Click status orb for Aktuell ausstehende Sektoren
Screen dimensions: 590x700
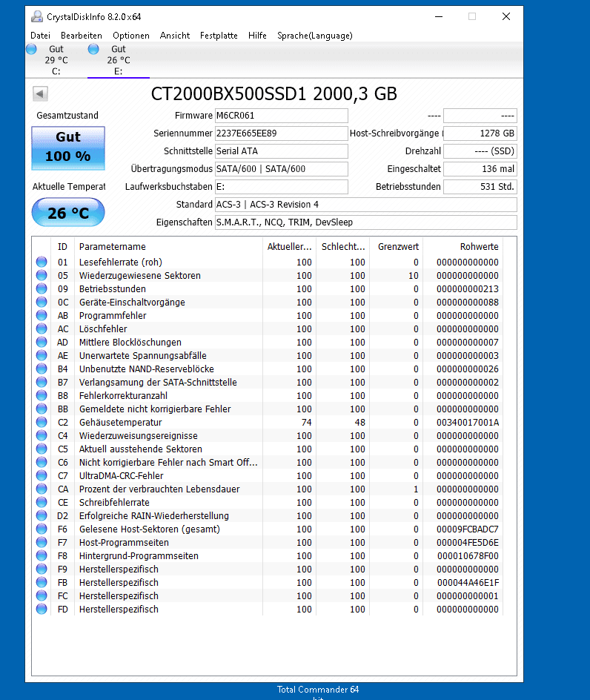pyautogui.click(x=42, y=449)
